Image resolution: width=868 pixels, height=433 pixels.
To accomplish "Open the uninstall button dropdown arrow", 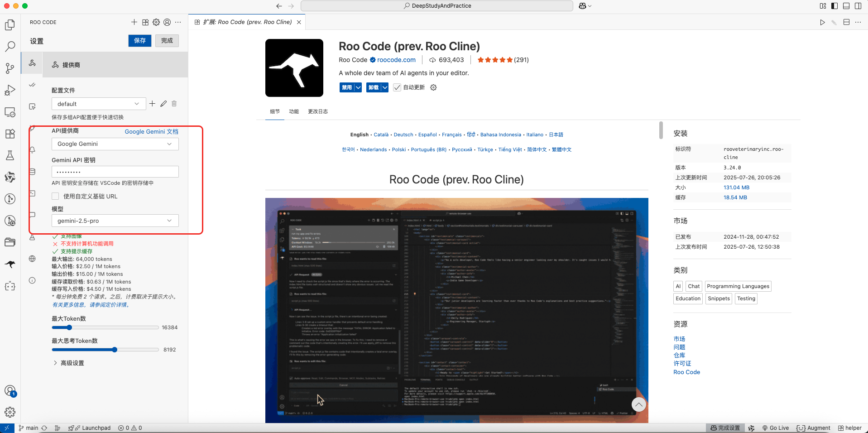I will [x=384, y=87].
